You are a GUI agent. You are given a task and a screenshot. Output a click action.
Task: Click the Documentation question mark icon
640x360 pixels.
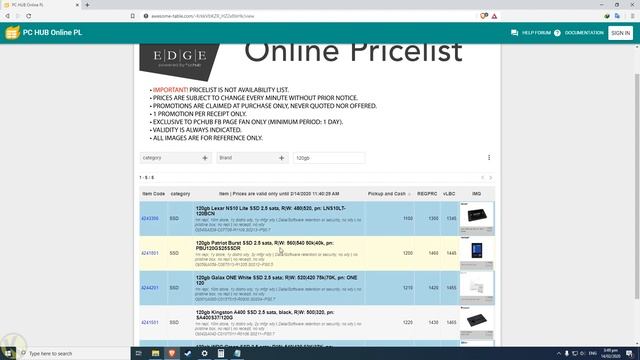click(557, 33)
